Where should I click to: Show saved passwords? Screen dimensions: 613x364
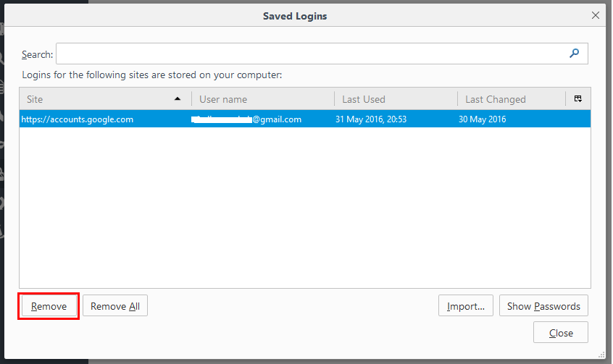pos(543,306)
